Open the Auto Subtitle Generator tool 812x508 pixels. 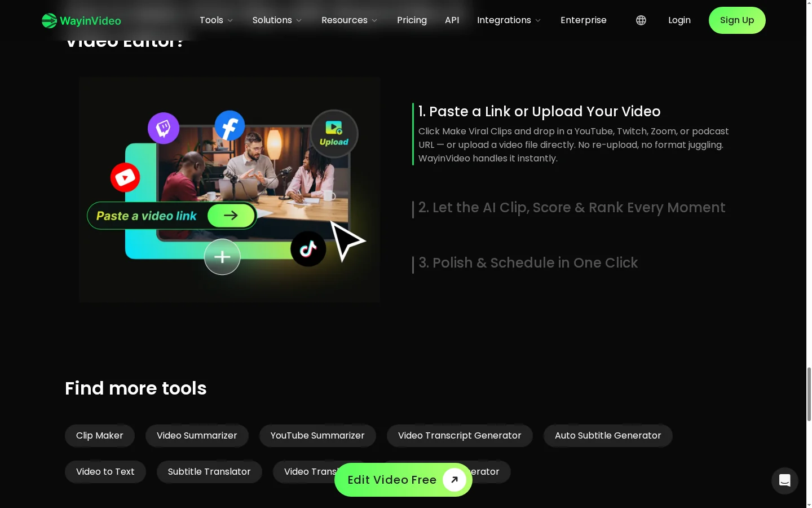(x=608, y=436)
